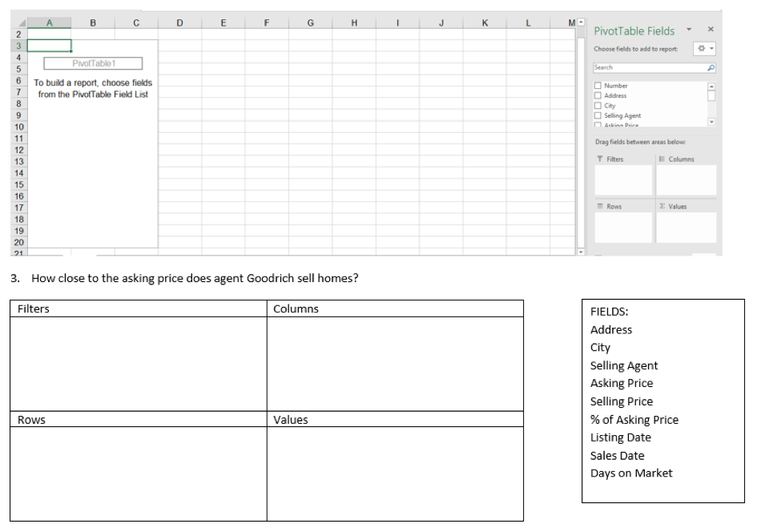Click the Filters funnel icon in areas section
The image size is (757, 532).
598,158
